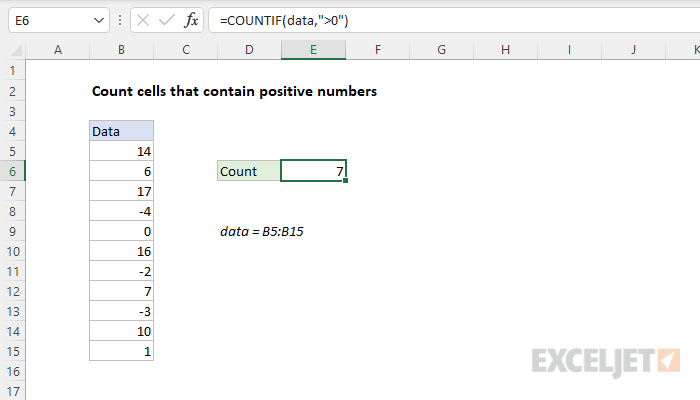Click cell B9 containing 0
Viewport: 700px width, 400px height.
(121, 231)
